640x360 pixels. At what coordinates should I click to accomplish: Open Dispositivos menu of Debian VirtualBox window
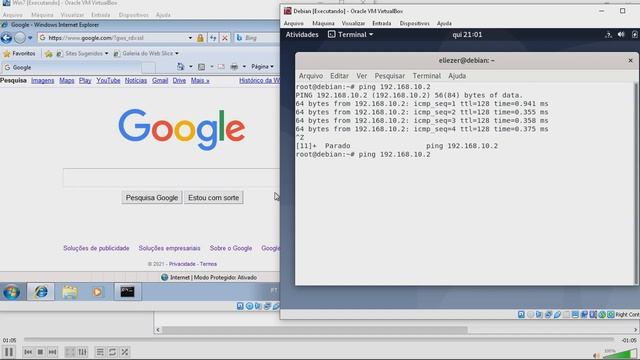click(x=414, y=24)
